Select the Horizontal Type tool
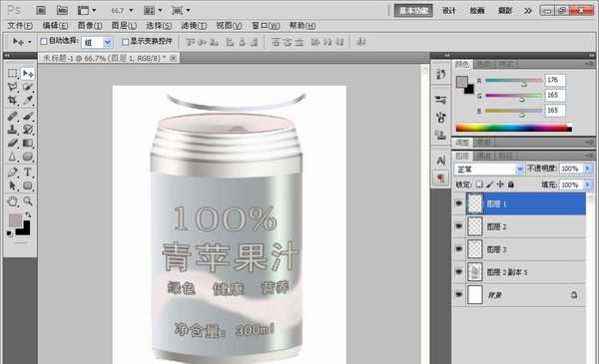 point(28,173)
